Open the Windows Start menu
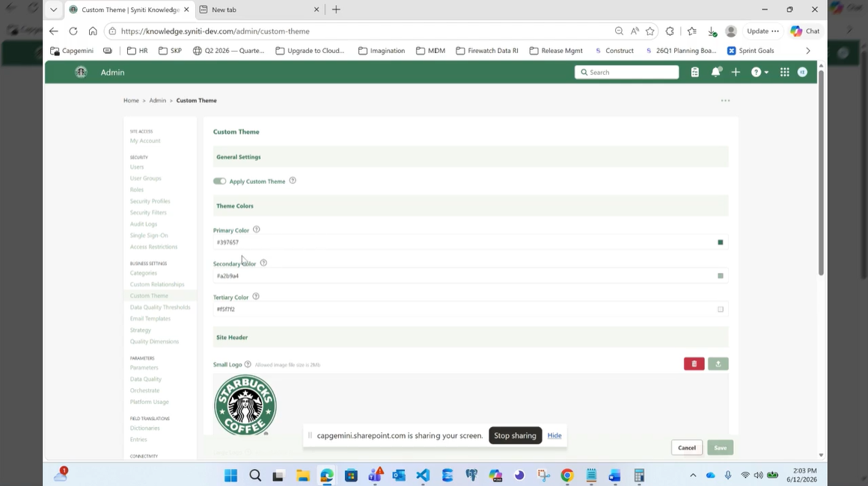Screen dimensions: 868x486 click(230, 476)
